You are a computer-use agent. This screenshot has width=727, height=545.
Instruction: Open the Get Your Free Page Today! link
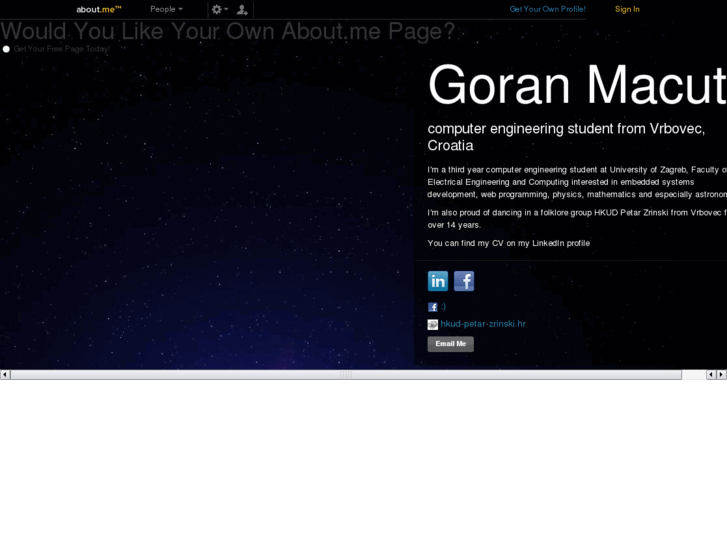62,49
